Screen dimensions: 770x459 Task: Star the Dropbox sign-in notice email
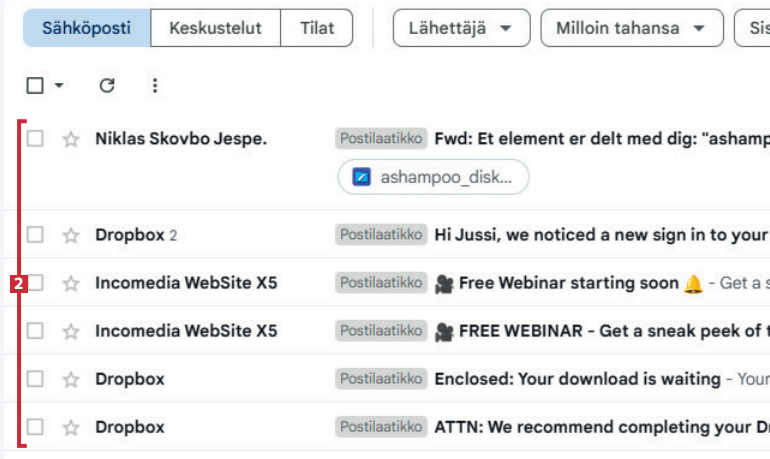coord(71,235)
